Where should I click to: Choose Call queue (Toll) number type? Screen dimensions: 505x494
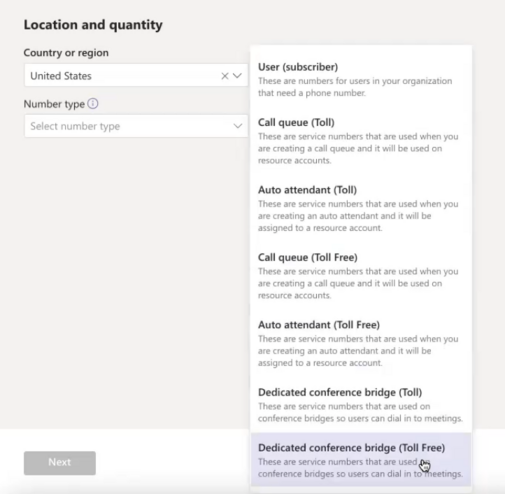click(361, 141)
